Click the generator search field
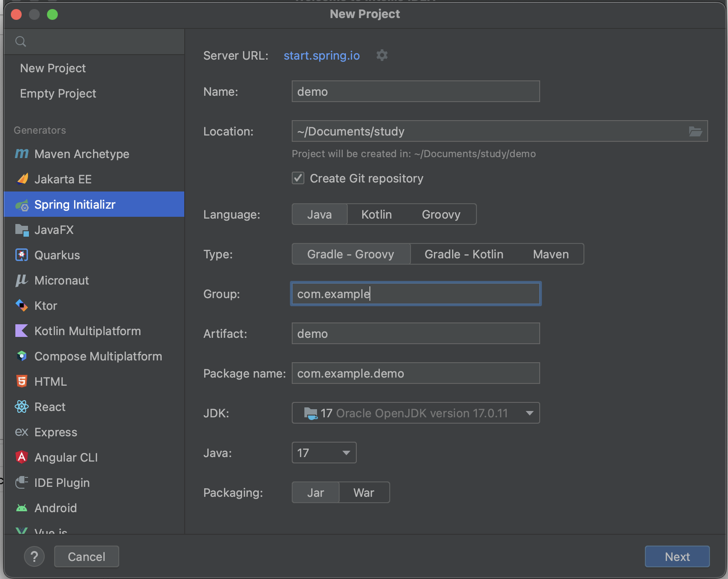 tap(94, 42)
